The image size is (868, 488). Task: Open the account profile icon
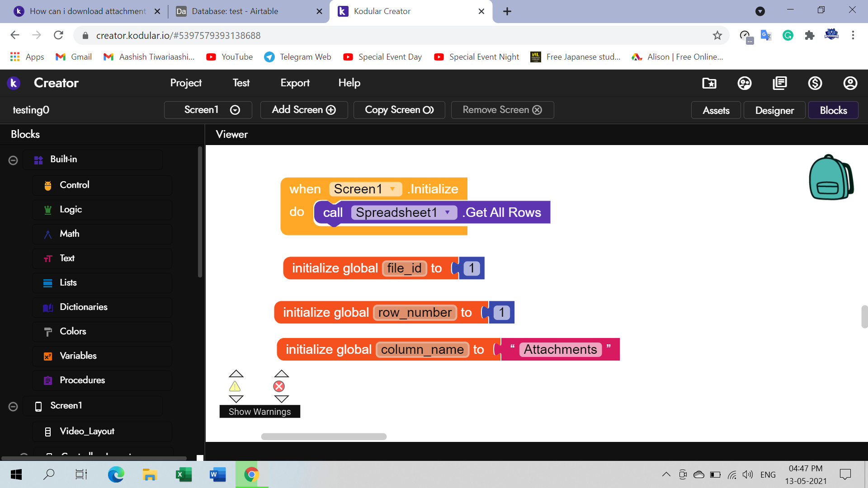[x=850, y=83]
